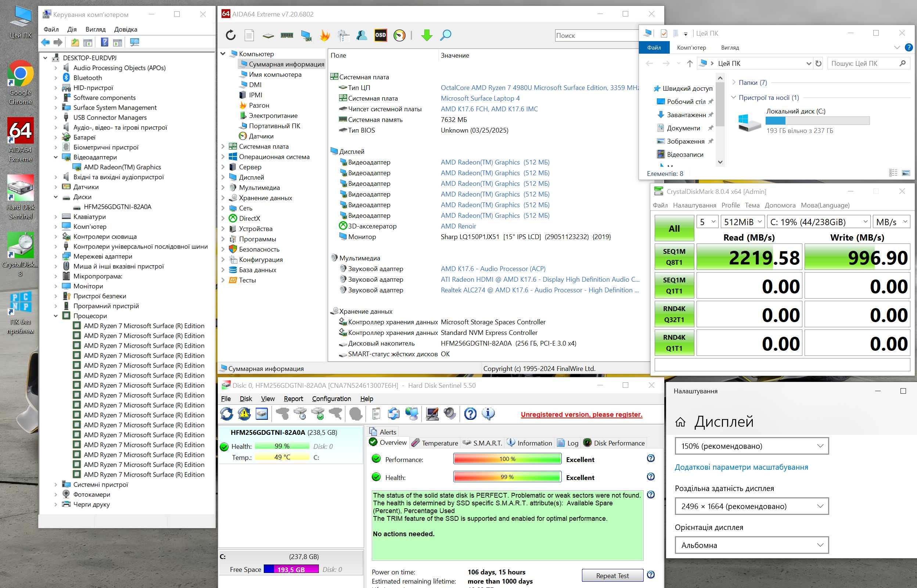Open the AIDA64 benchmark gauge icon
The width and height of the screenshot is (917, 588).
click(399, 35)
